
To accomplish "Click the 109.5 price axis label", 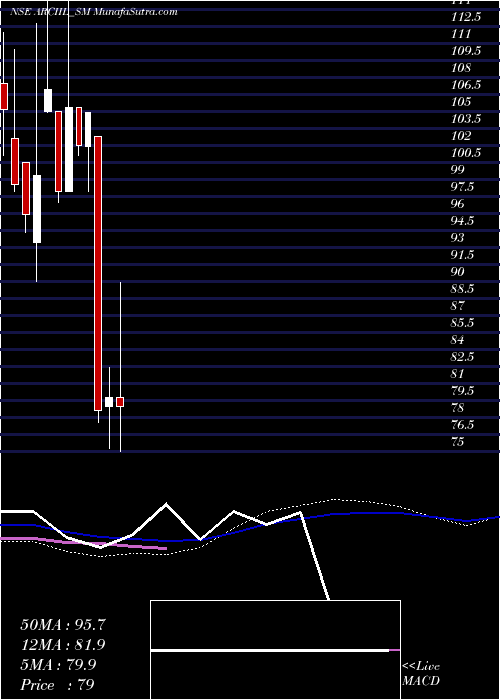I will tap(466, 51).
